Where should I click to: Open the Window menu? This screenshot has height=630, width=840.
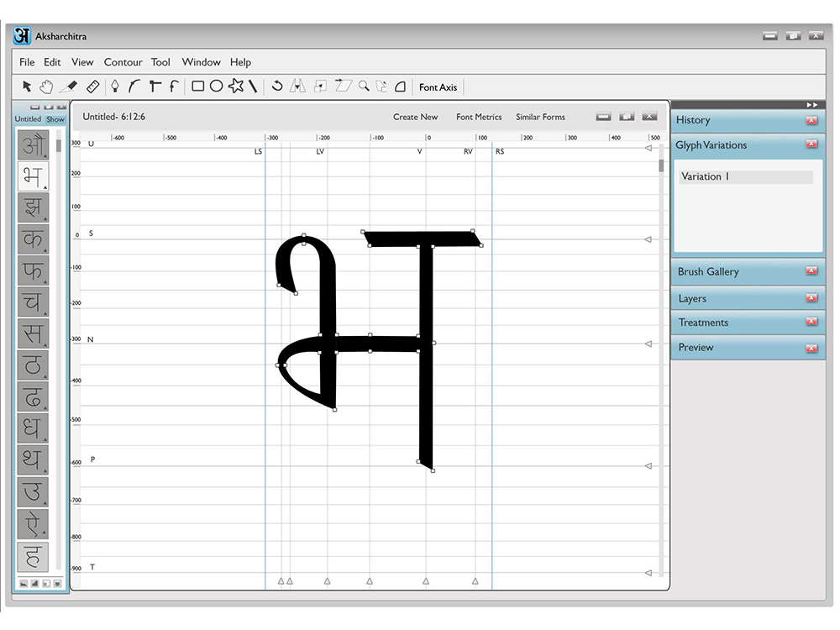[x=201, y=62]
